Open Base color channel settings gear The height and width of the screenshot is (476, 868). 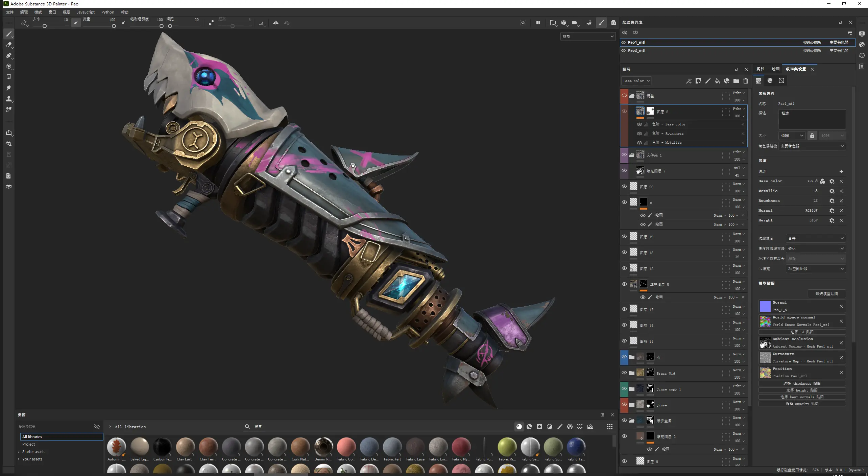(x=832, y=181)
